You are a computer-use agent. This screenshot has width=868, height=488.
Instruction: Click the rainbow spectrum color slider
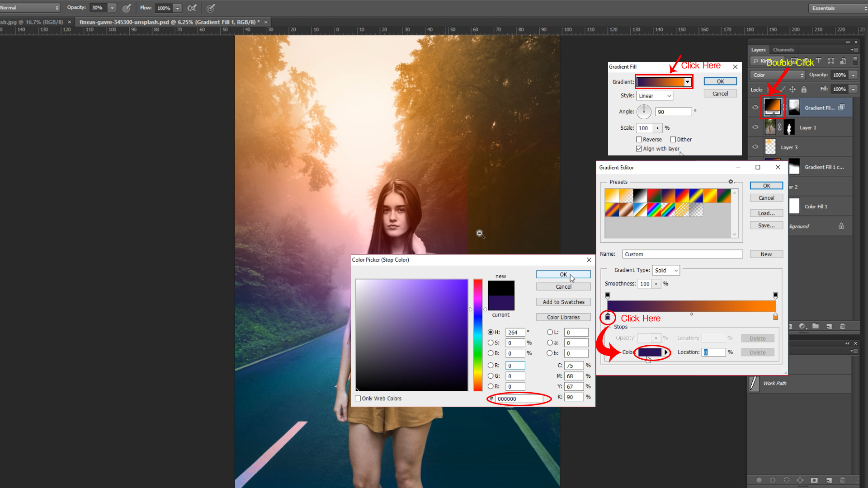click(477, 334)
